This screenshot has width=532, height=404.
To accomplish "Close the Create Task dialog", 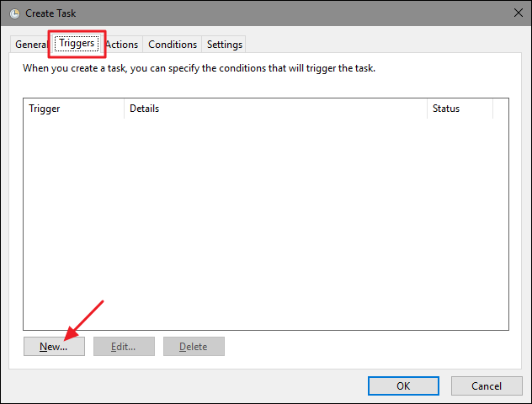I will click(x=515, y=13).
